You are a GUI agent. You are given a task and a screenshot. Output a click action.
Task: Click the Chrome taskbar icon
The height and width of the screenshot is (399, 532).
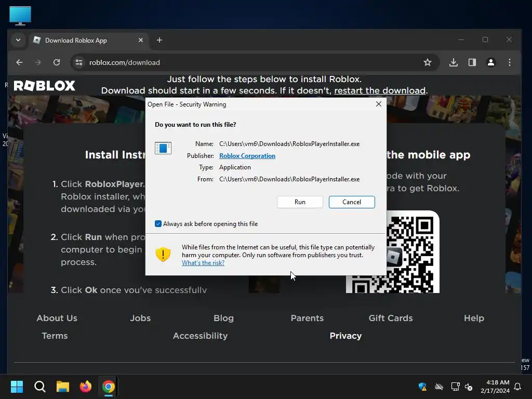click(x=108, y=387)
